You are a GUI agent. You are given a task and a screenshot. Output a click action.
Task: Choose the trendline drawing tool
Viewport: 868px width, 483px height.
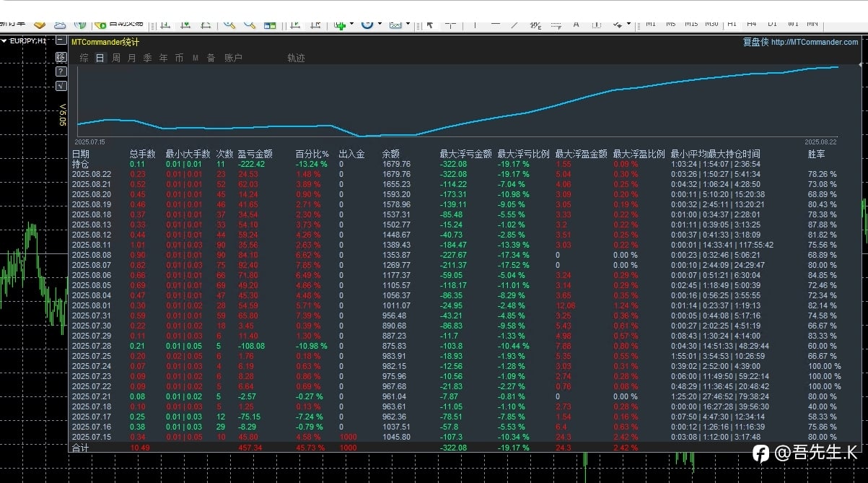514,25
